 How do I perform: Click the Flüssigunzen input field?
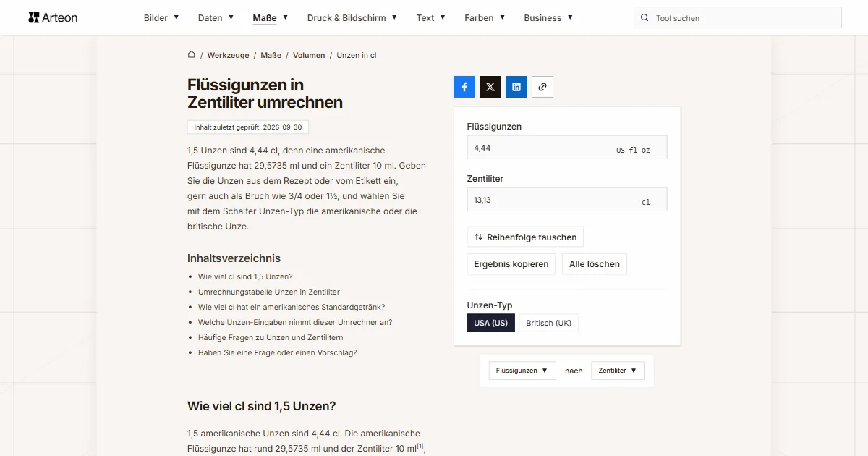point(567,148)
